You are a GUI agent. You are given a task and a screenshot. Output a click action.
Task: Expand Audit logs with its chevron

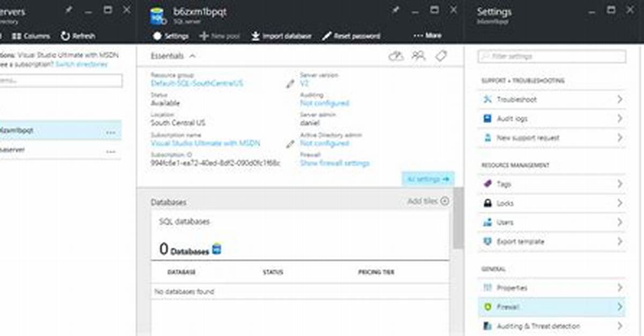click(619, 118)
